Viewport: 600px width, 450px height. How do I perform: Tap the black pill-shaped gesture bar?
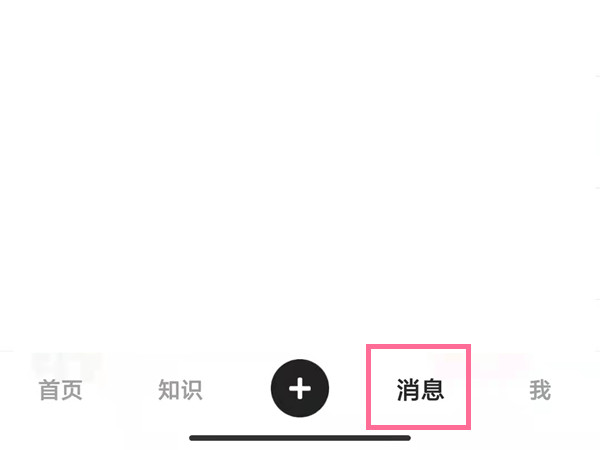[300, 438]
